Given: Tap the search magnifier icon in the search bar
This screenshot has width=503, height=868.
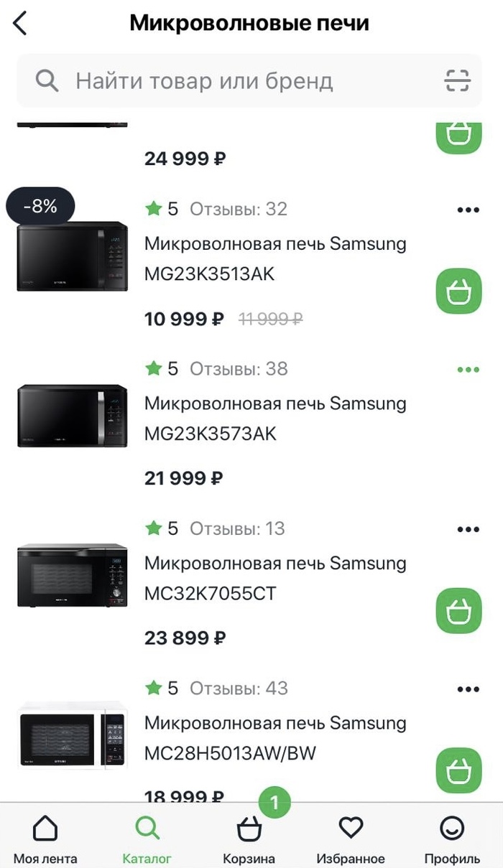Looking at the screenshot, I should (x=47, y=80).
